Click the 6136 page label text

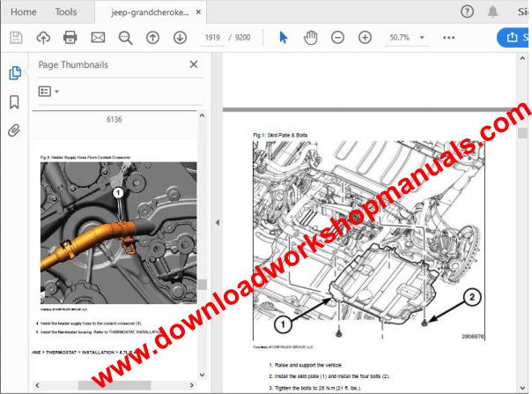(x=115, y=119)
